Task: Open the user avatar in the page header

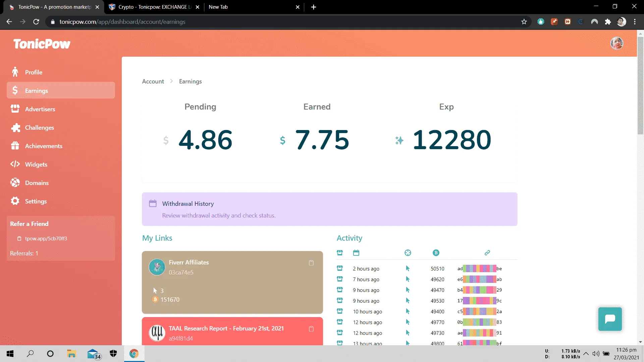Action: pos(617,43)
